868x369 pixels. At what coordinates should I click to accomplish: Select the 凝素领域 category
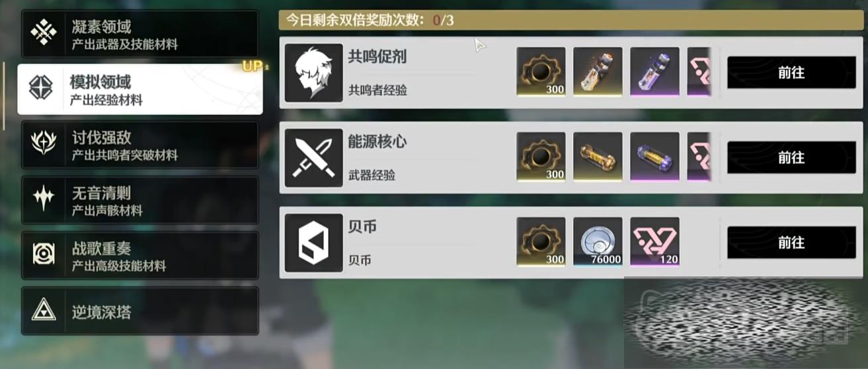[x=140, y=34]
